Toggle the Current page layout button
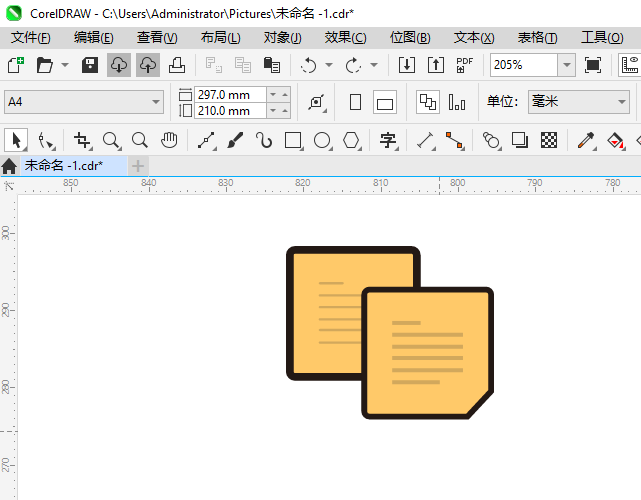The height and width of the screenshot is (500, 641). (x=457, y=102)
